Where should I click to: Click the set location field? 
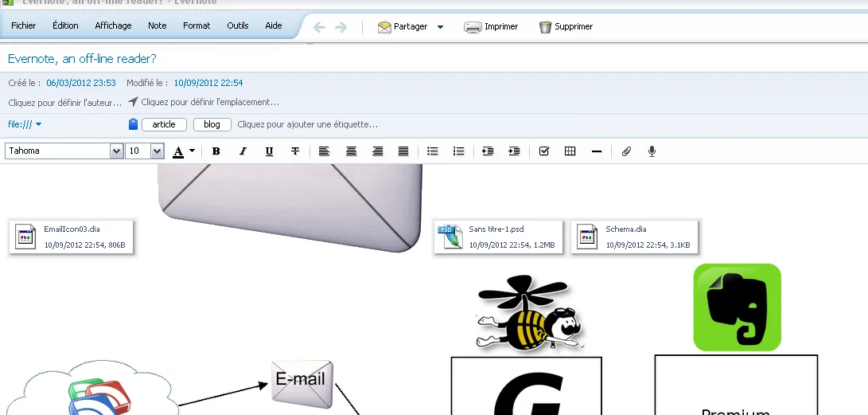click(210, 102)
